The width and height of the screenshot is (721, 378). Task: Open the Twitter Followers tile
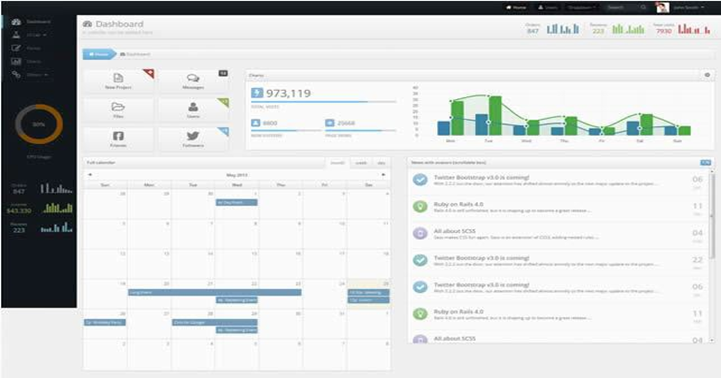click(193, 139)
